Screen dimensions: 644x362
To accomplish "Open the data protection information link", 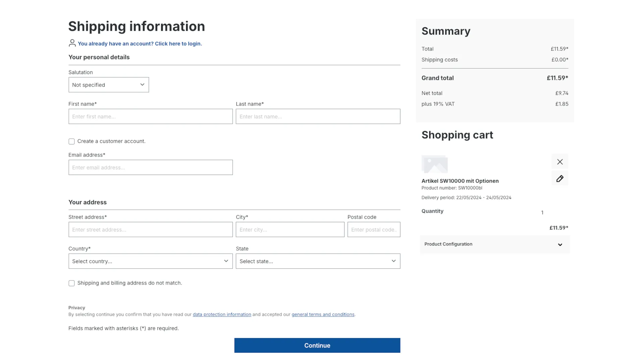I will pyautogui.click(x=222, y=314).
